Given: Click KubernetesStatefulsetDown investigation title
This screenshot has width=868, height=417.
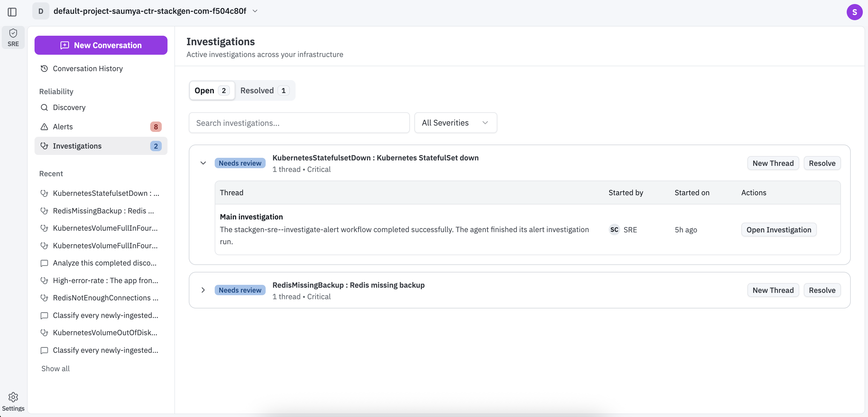Looking at the screenshot, I should [375, 158].
